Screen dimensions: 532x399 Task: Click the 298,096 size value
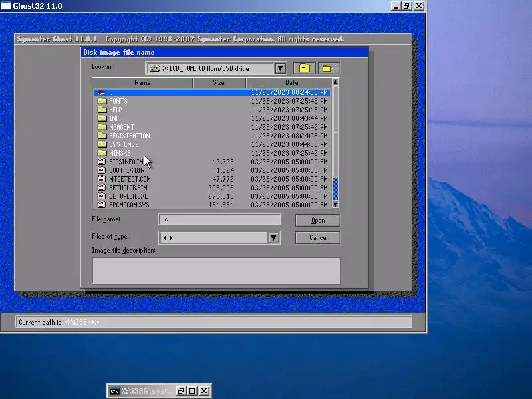(x=221, y=188)
